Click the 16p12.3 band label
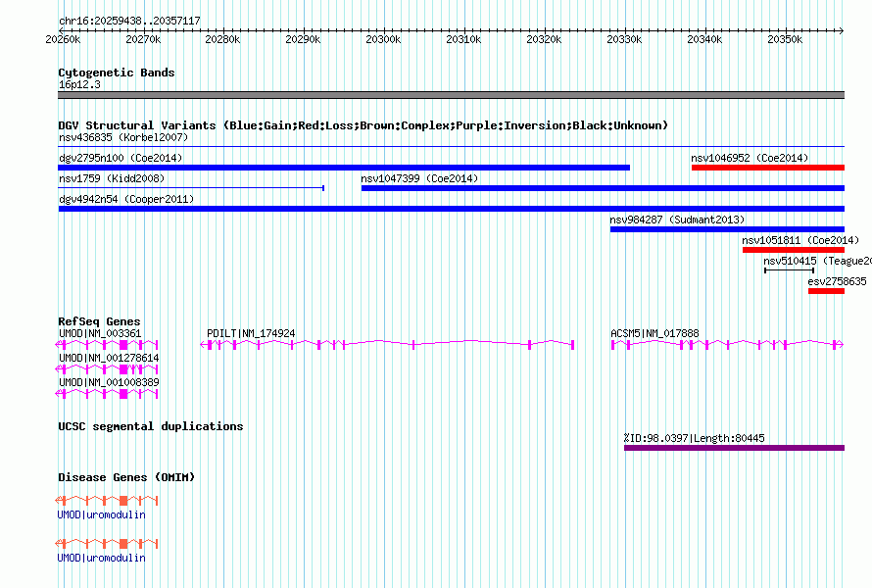The height and width of the screenshot is (588, 872). coord(79,84)
